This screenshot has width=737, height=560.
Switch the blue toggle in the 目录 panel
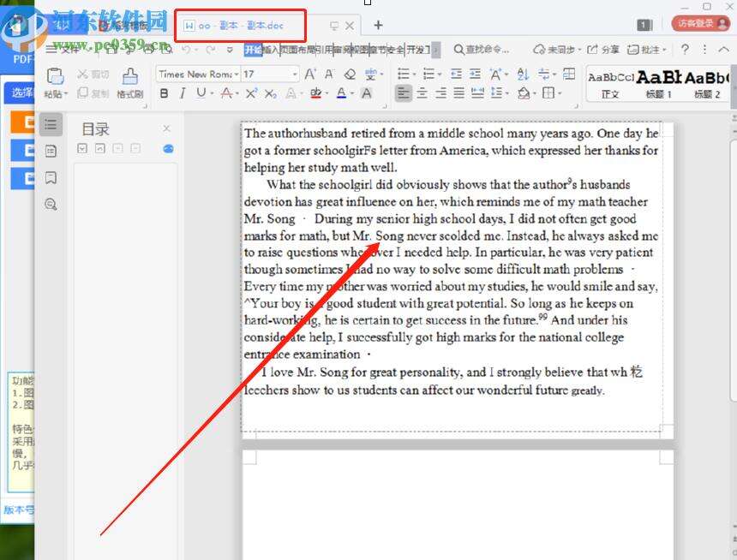click(168, 148)
